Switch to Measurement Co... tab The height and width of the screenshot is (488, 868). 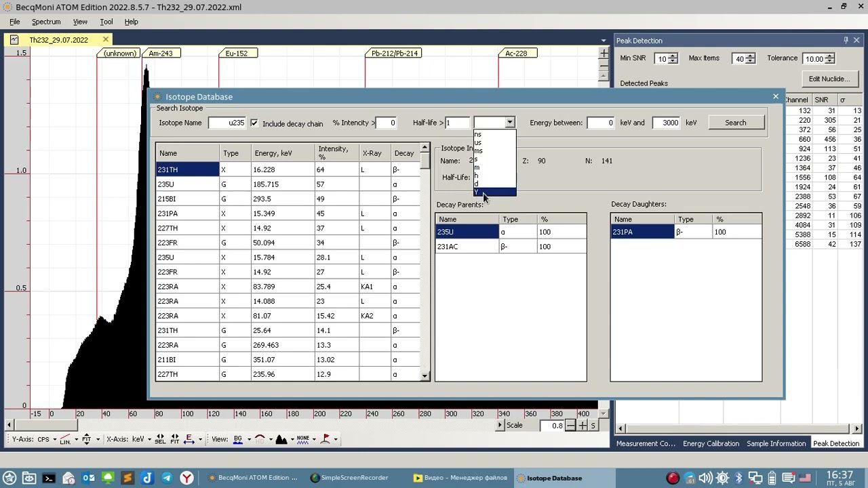[646, 443]
